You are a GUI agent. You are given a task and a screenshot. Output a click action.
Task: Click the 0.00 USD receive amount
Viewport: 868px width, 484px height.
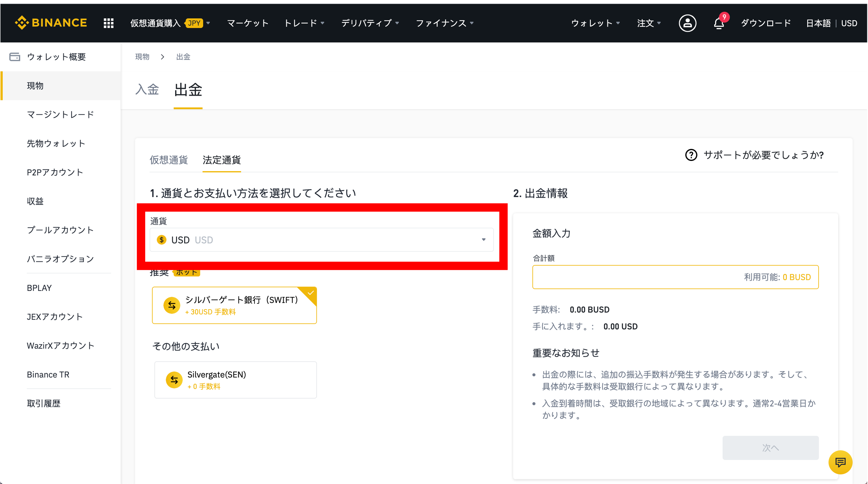(620, 326)
